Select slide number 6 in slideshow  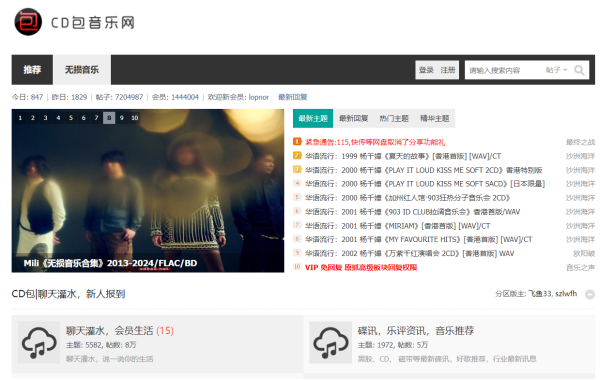click(x=83, y=118)
